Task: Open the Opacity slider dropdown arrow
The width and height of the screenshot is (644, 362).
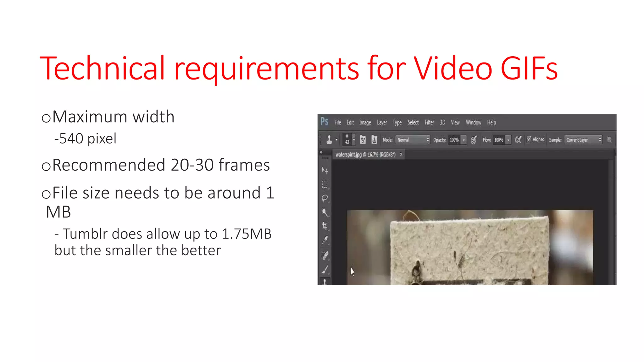Action: coord(464,140)
